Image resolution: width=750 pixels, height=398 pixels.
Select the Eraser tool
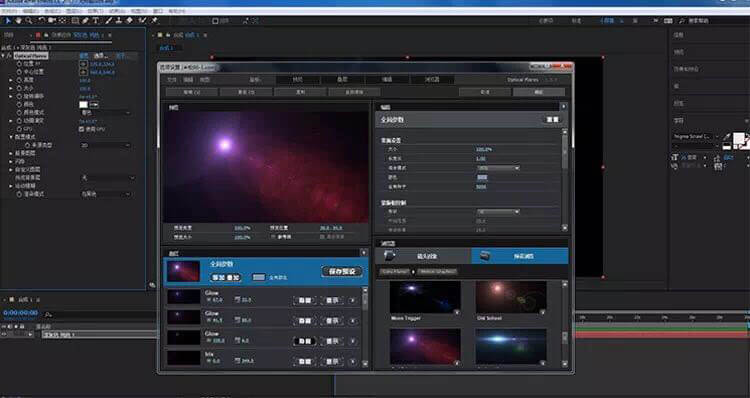pos(129,21)
